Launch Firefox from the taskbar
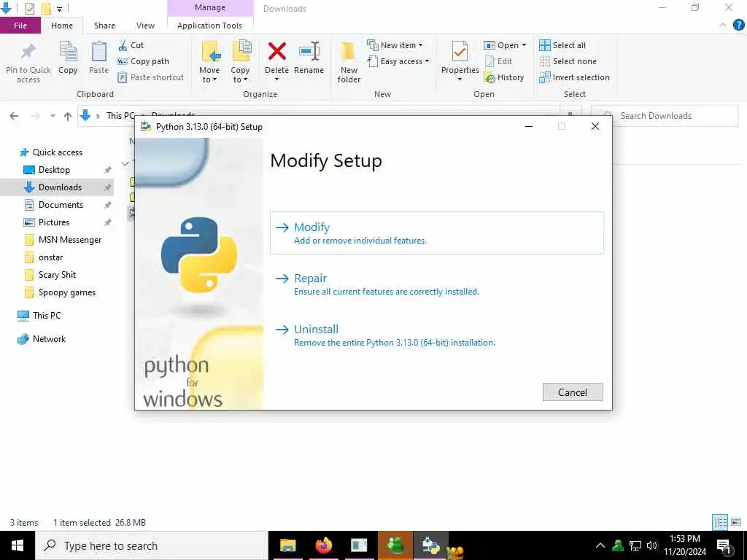This screenshot has width=747, height=560. [323, 545]
